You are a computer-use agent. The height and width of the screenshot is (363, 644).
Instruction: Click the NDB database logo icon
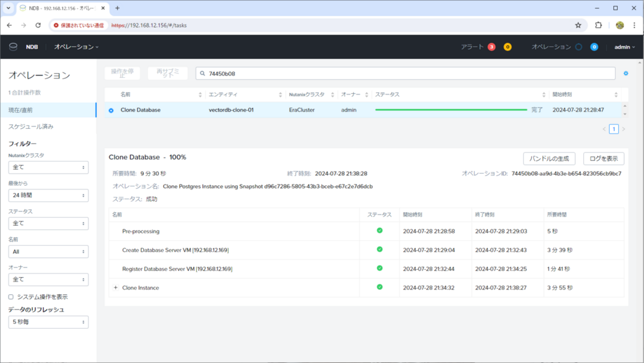[13, 47]
